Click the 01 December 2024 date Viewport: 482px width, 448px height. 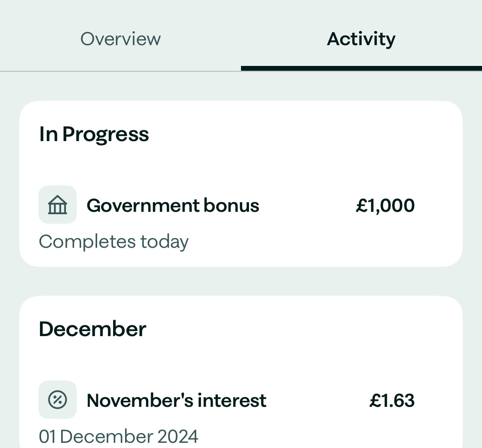click(x=118, y=436)
